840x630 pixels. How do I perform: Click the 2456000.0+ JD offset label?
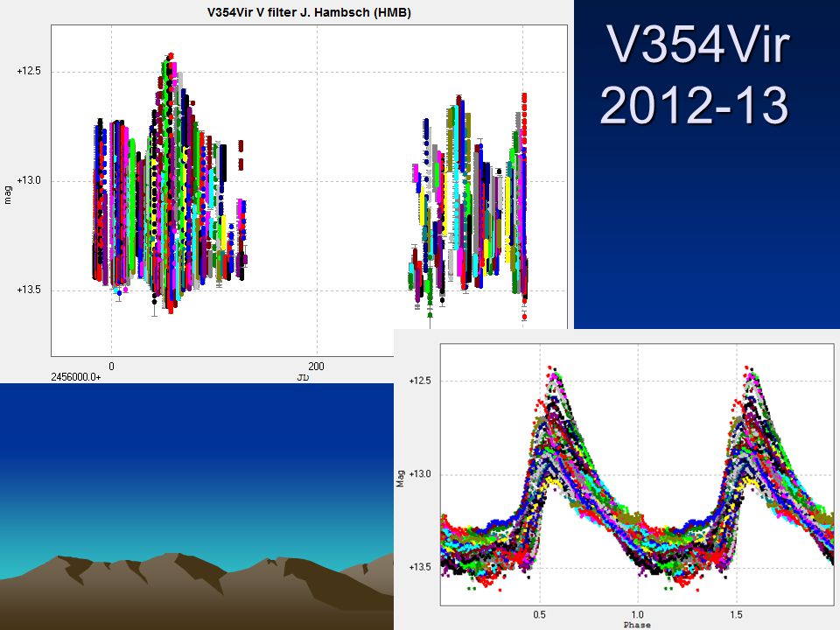75,376
